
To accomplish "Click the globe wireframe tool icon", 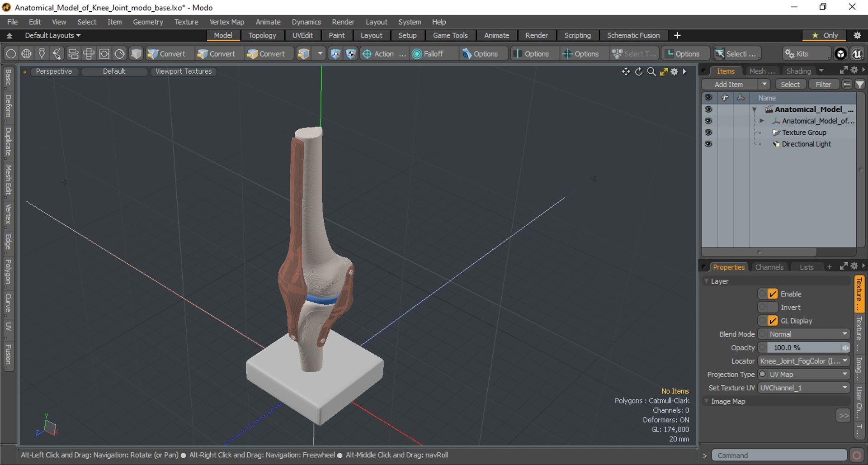I will point(26,54).
